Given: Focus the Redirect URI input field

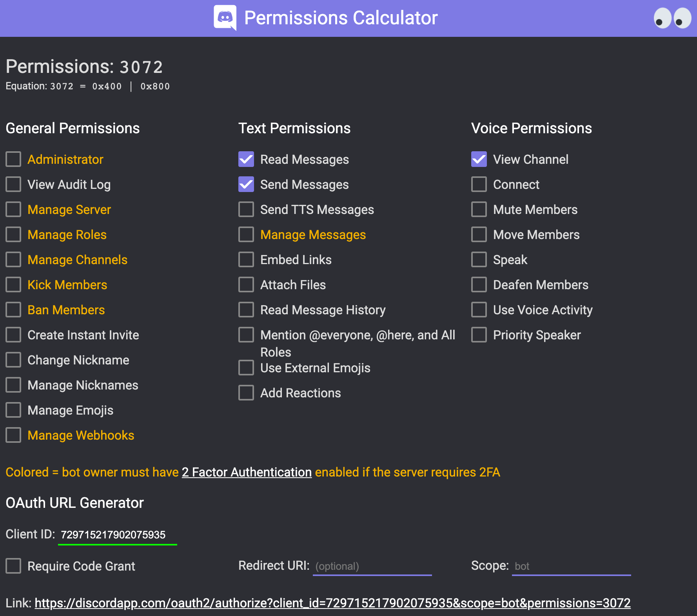Looking at the screenshot, I should (x=372, y=566).
